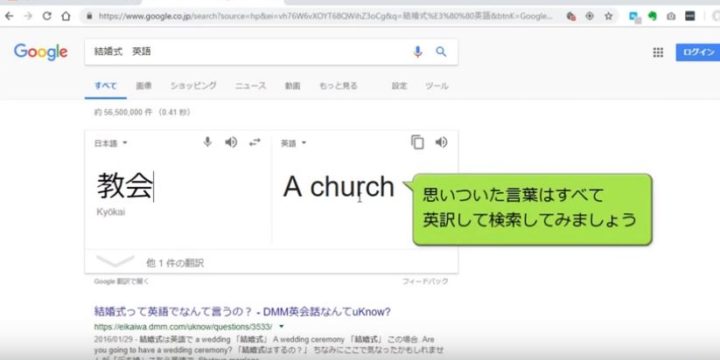
Task: Click Google 翻訳で開く link
Action: pyautogui.click(x=121, y=281)
